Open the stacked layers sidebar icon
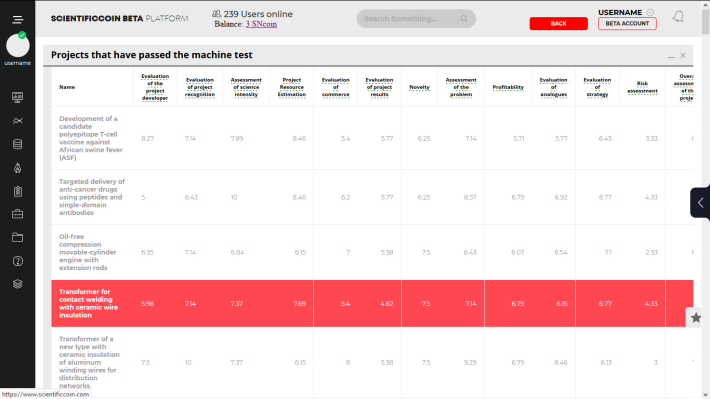 [18, 284]
